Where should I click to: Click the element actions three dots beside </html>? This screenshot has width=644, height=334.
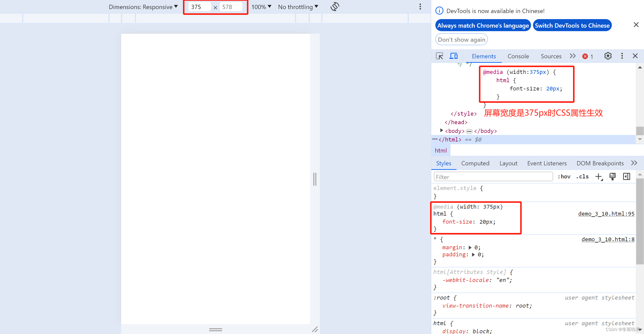pyautogui.click(x=435, y=139)
